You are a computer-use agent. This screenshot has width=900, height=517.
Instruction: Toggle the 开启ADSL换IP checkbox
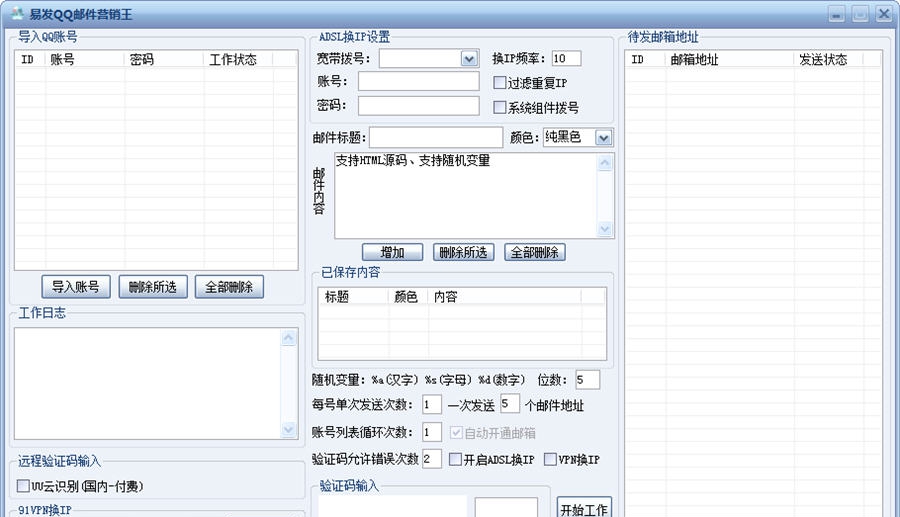point(455,459)
